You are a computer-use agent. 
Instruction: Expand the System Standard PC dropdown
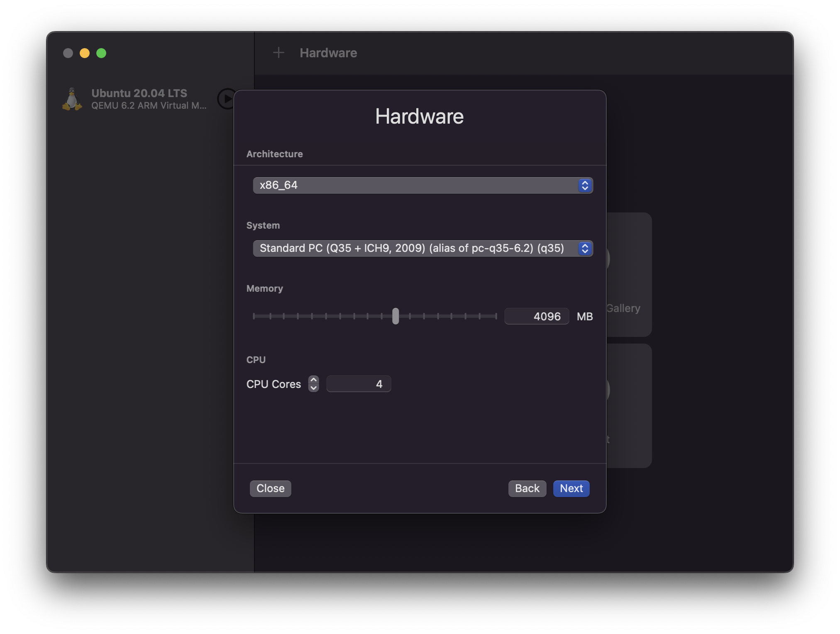tap(422, 248)
